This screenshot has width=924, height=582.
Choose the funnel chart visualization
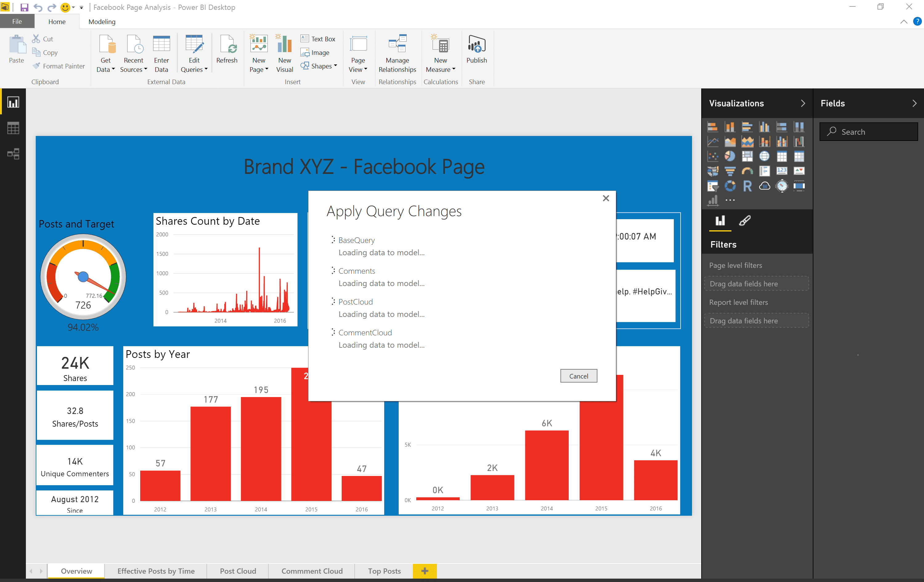(x=730, y=171)
